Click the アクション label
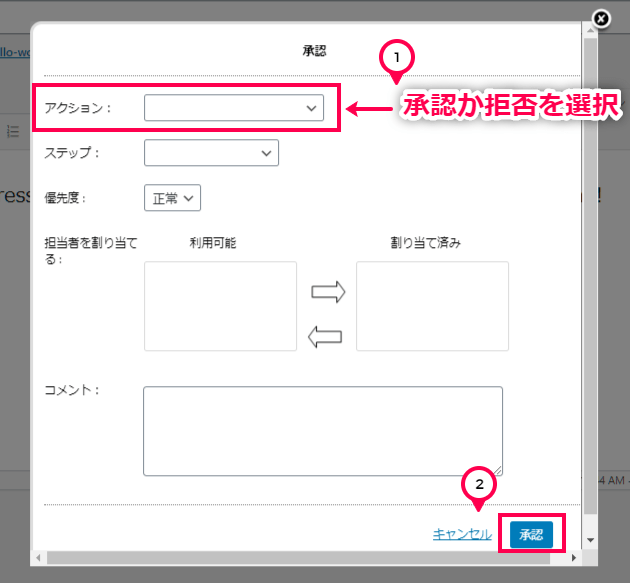Viewport: 630px width, 583px height. tap(77, 108)
